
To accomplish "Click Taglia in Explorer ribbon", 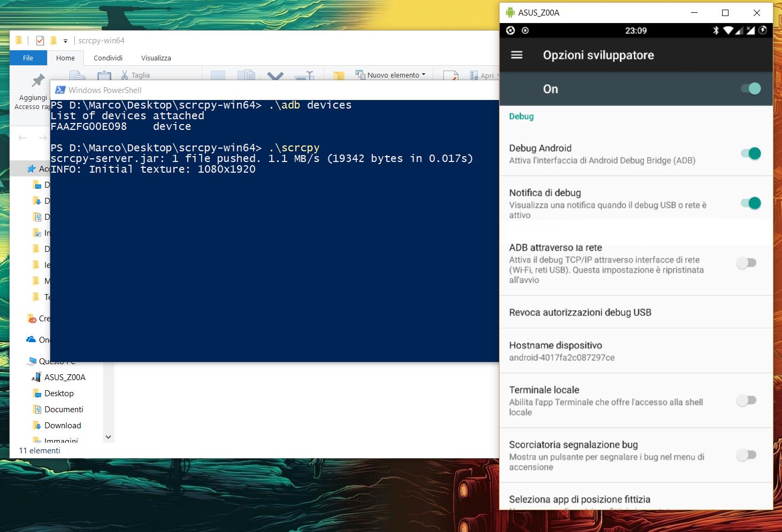I will point(141,75).
